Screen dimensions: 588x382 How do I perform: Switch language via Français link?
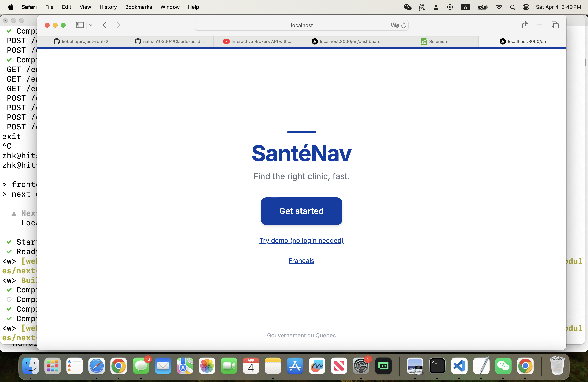[301, 261]
